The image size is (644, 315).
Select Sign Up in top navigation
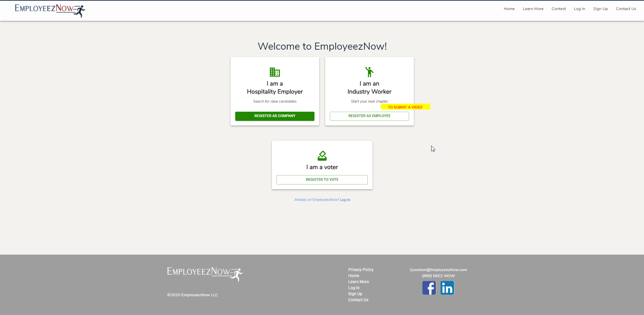(x=600, y=9)
